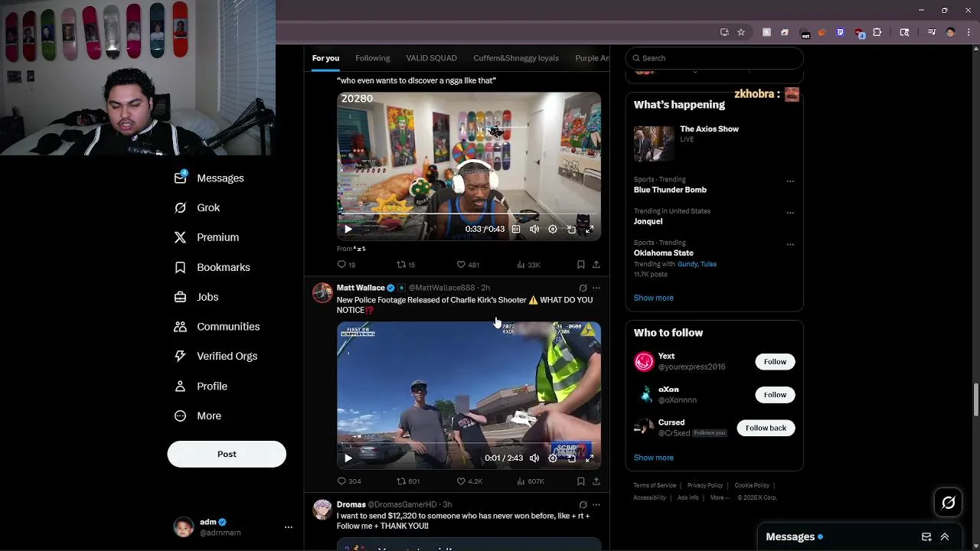980x551 pixels.
Task: Open Terms of Service link
Action: click(x=655, y=485)
